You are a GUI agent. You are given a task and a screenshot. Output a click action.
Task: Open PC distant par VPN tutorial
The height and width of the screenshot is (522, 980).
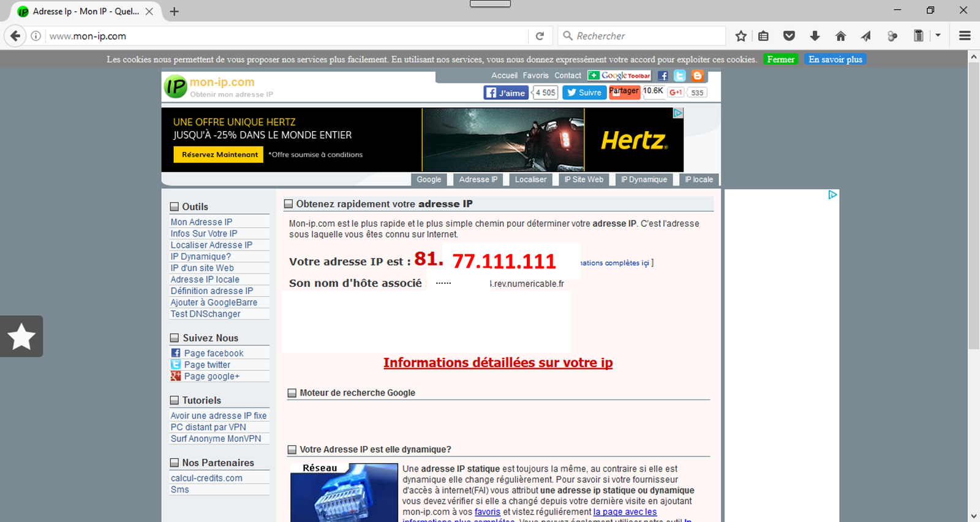[208, 427]
